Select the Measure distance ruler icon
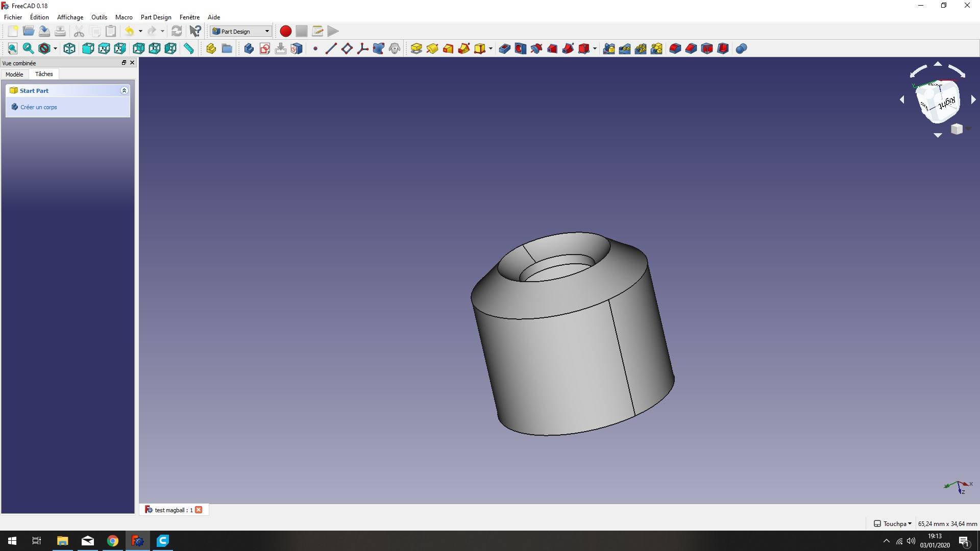Viewport: 980px width, 551px height. 189,48
